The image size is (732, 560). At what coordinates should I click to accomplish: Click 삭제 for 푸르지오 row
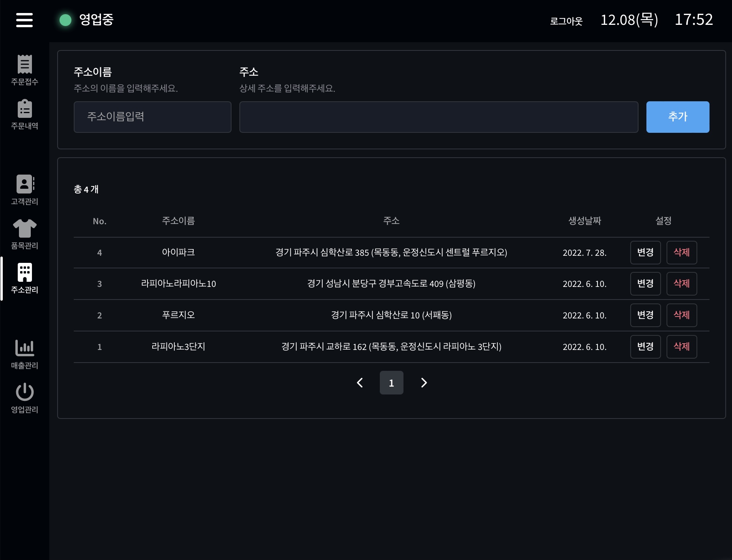(682, 315)
